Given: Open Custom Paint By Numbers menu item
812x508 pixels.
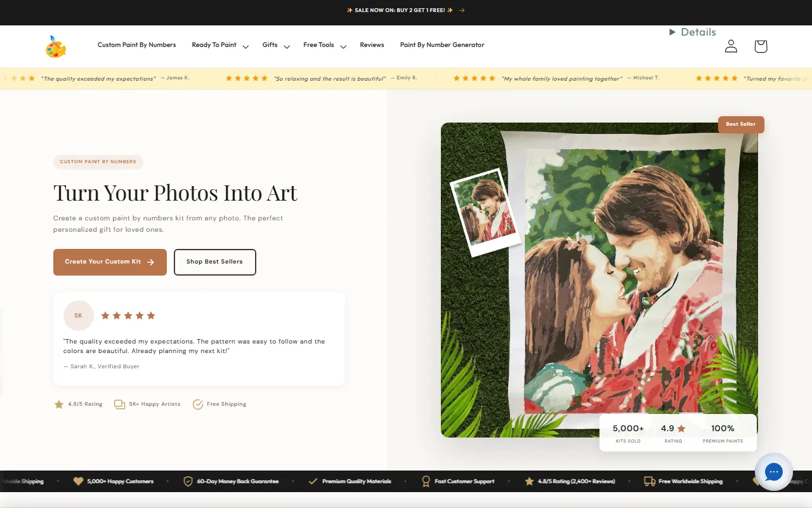Looking at the screenshot, I should coord(136,45).
